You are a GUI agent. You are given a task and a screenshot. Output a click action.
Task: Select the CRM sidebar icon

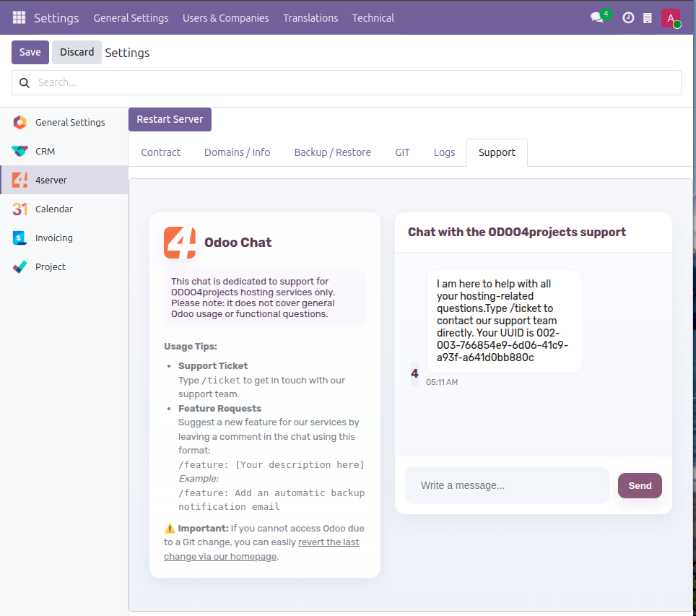(20, 151)
